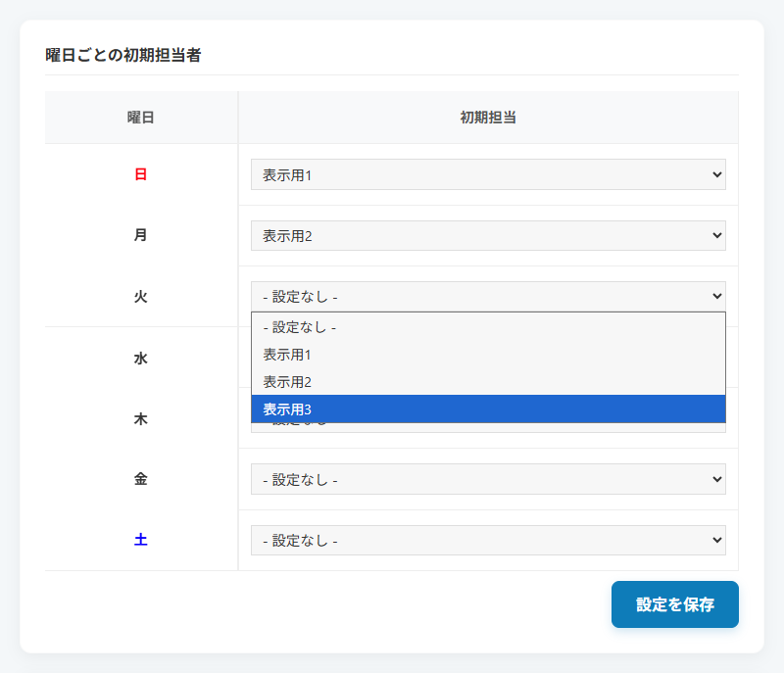The image size is (784, 673).
Task: Expand the Friday (金) assignee dropdown
Action: pos(488,479)
